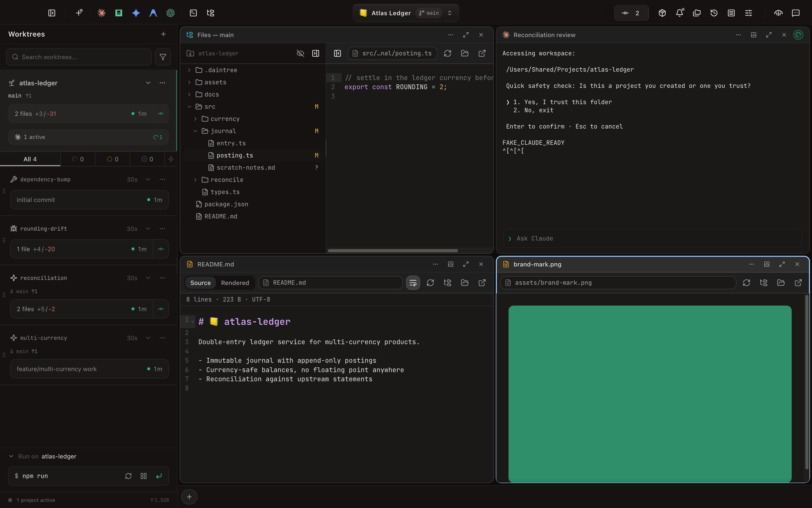Open reconciliation 2 files +5/-2 changes
812x508 pixels.
(81, 309)
